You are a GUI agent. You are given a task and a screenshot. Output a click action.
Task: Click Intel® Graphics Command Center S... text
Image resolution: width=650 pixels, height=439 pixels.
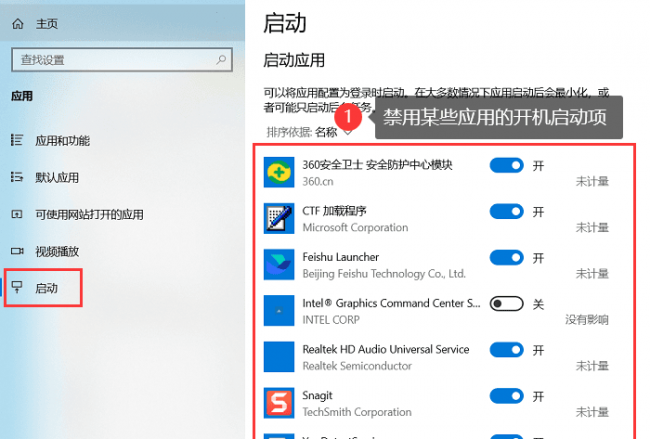(391, 303)
